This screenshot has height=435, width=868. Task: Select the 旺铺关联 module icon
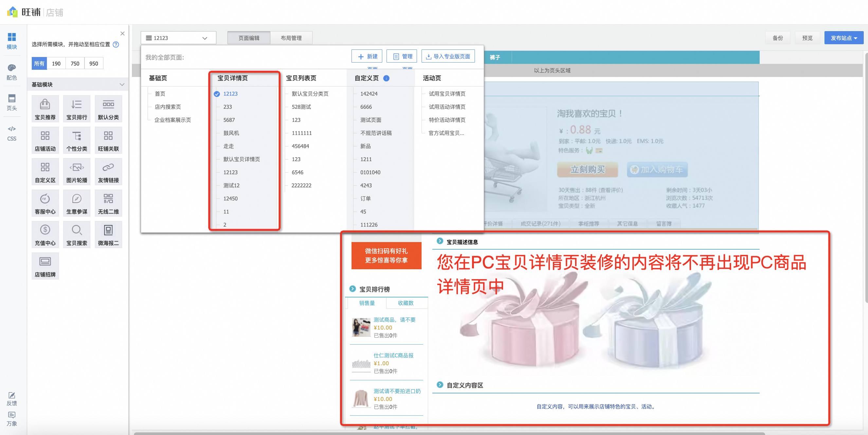click(x=108, y=140)
